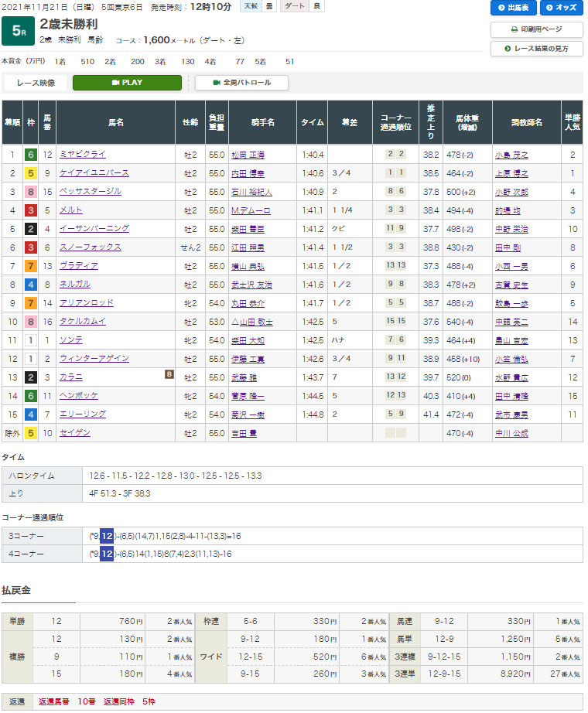Click jockey 武士沢 友治's name

coord(251,285)
